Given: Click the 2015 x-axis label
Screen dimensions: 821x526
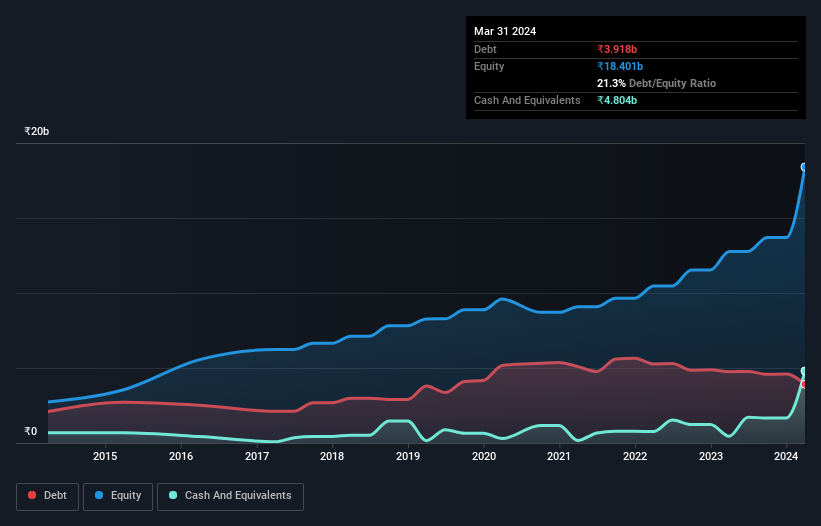Looking at the screenshot, I should (105, 456).
